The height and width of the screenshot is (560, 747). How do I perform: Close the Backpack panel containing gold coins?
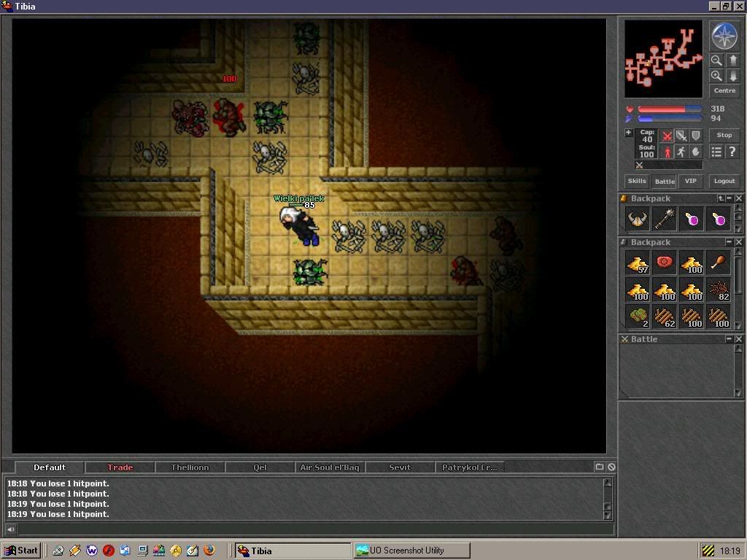pos(738,242)
